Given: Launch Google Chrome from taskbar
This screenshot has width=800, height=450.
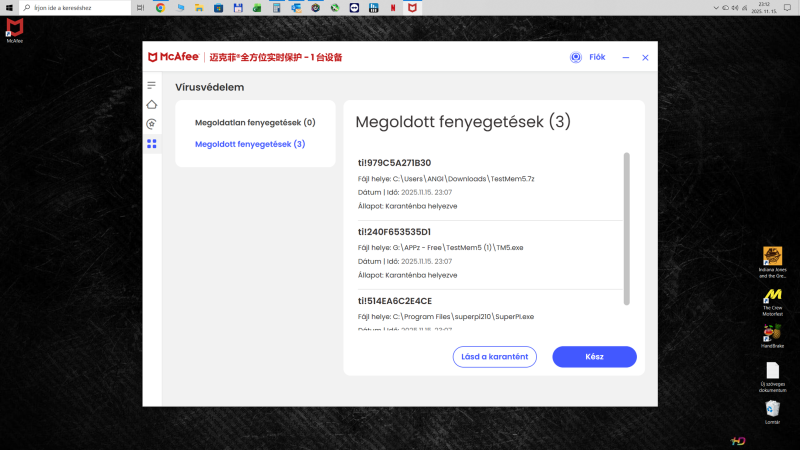Looking at the screenshot, I should pyautogui.click(x=160, y=8).
